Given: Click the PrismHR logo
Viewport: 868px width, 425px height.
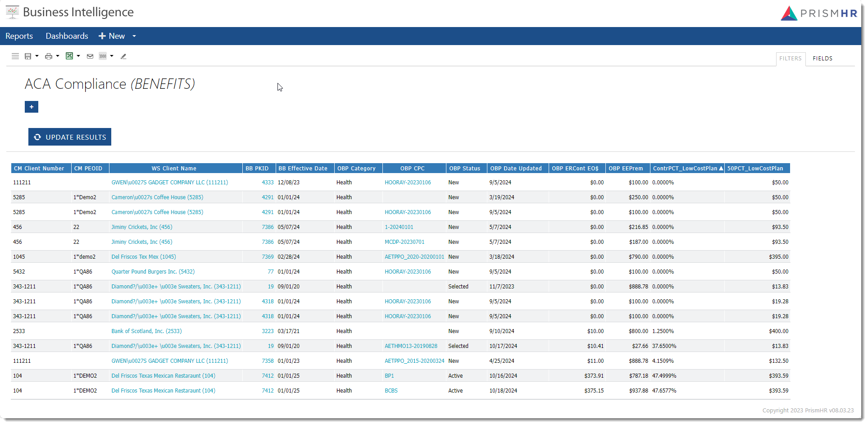Looking at the screenshot, I should 819,14.
